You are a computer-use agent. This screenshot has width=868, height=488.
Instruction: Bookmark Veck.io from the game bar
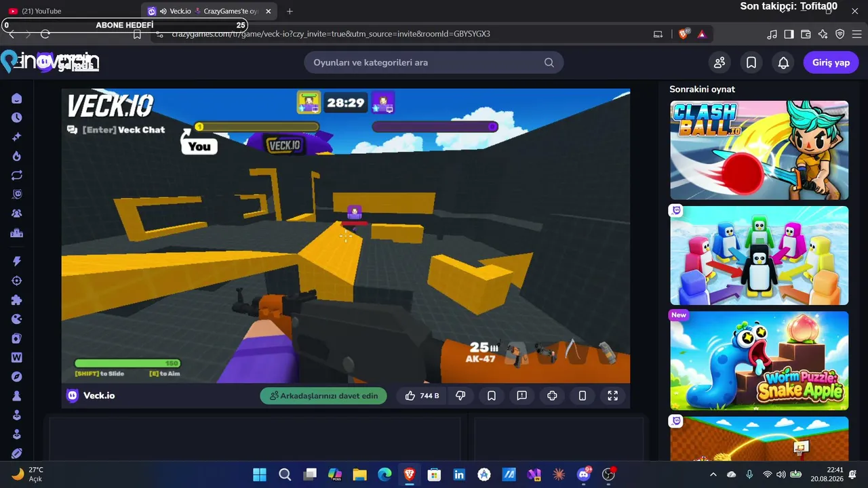492,396
